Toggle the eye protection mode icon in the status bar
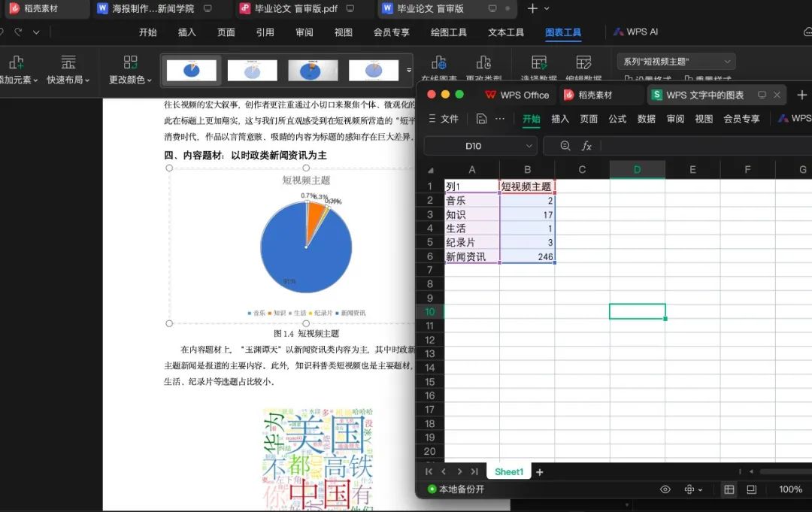The height and width of the screenshot is (512, 812). pos(665,489)
